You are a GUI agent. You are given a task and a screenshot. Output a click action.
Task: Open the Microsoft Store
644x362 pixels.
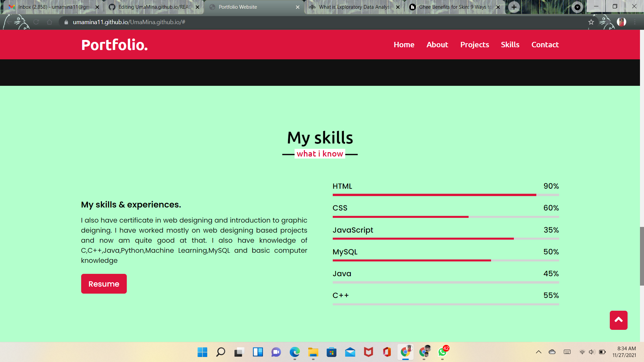click(331, 352)
